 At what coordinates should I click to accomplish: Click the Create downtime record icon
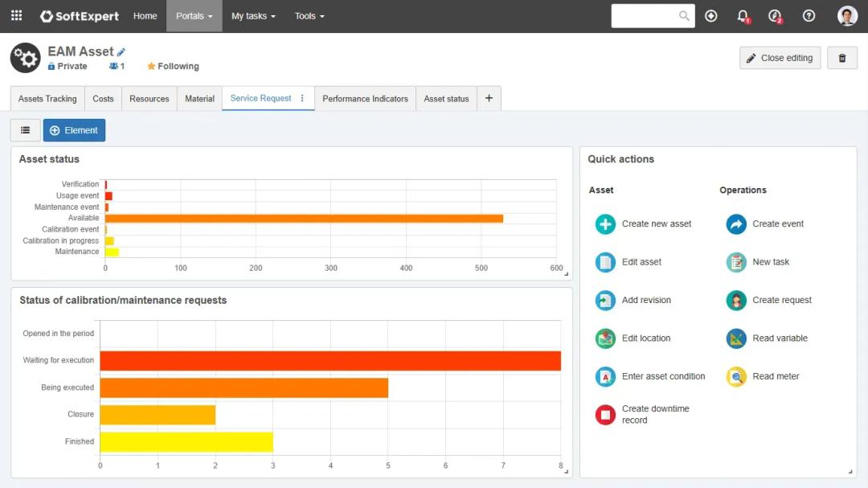605,415
